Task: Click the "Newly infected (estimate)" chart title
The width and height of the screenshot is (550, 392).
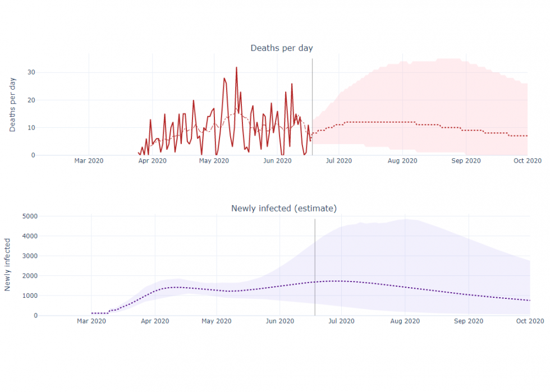Action: pyautogui.click(x=283, y=209)
